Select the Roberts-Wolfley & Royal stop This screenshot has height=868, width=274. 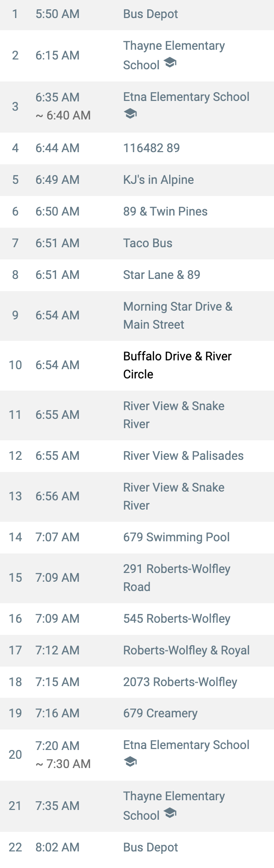[x=137, y=651]
